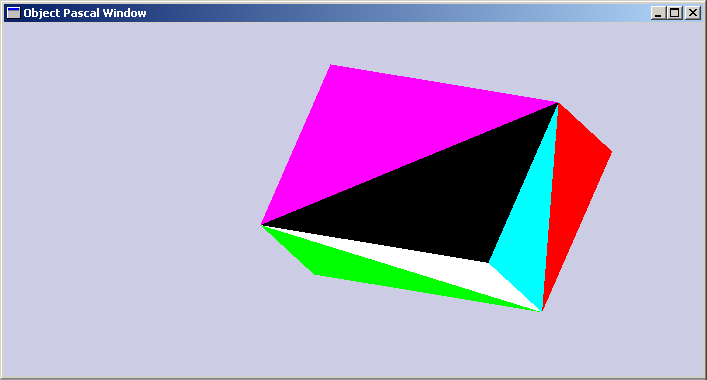The height and width of the screenshot is (380, 707).
Task: Click the bottom-left corner of green face
Action: 314,274
